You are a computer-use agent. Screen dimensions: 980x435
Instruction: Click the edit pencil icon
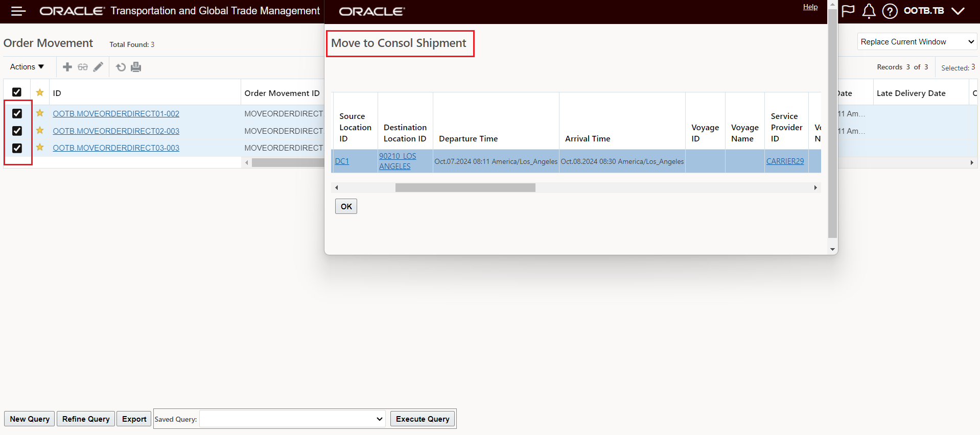(98, 67)
